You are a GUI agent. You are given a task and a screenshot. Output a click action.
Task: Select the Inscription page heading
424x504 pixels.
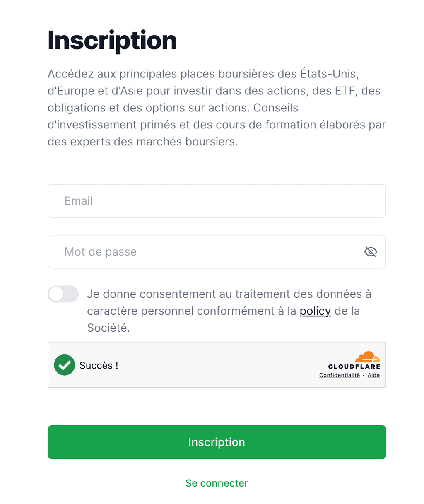click(x=112, y=40)
